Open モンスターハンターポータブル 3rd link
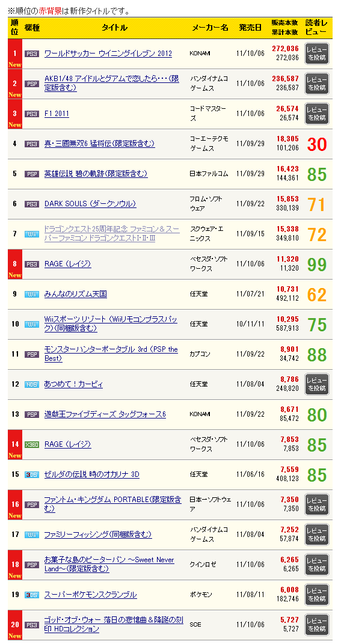Viewport: 338px width, 644px height. (x=111, y=354)
